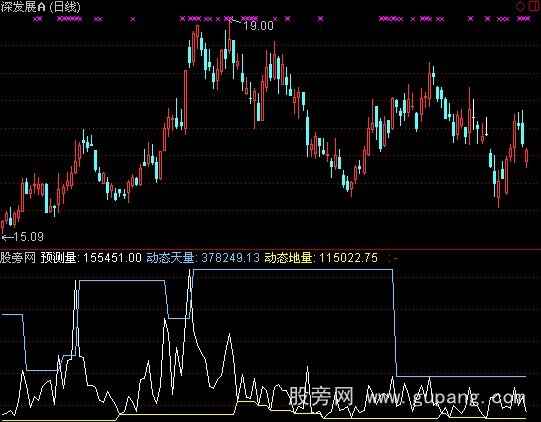Click the 19.00 high price label
The width and height of the screenshot is (541, 422).
click(258, 26)
